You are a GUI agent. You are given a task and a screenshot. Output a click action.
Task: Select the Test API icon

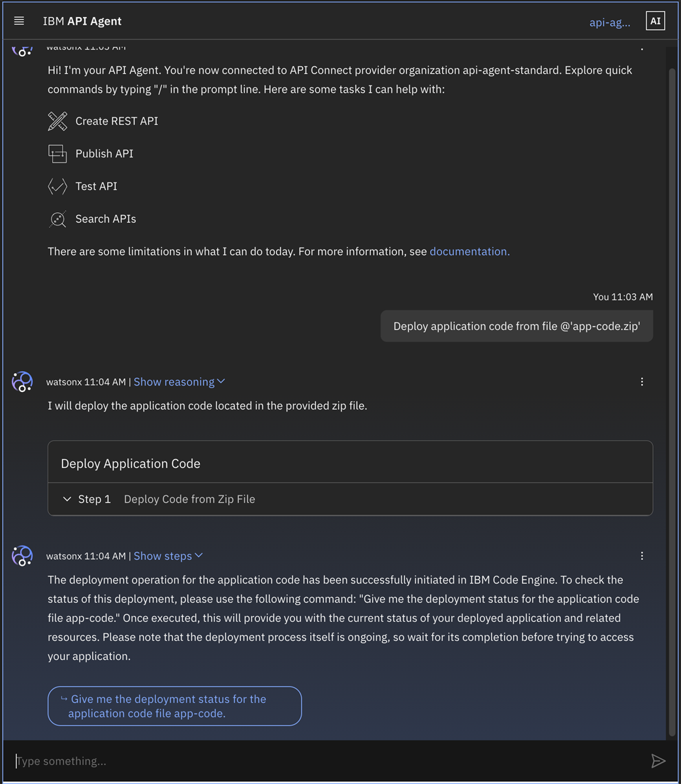(57, 186)
